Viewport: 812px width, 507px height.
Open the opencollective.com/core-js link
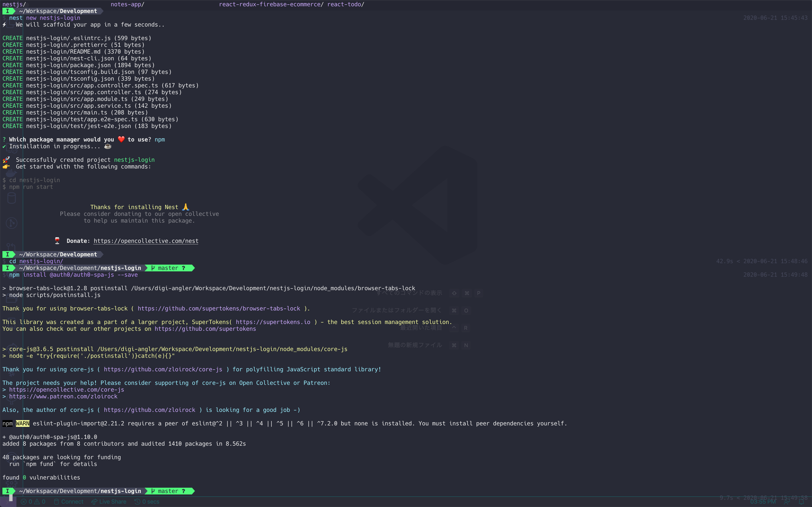66,390
